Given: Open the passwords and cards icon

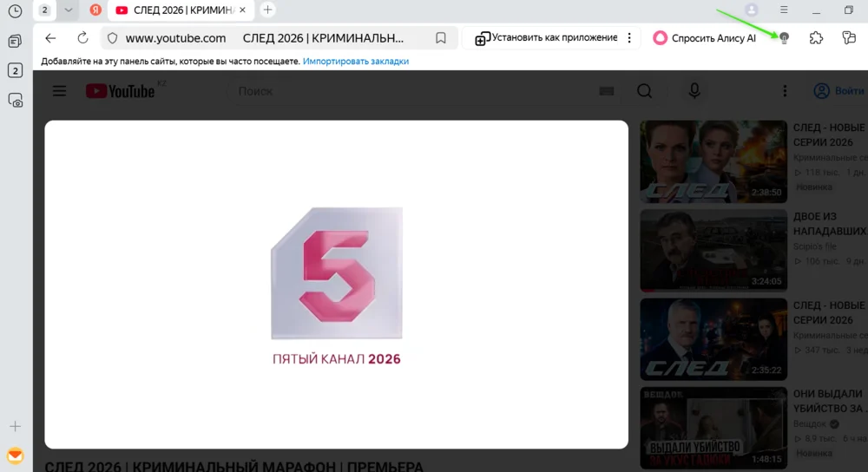Looking at the screenshot, I should click(849, 38).
